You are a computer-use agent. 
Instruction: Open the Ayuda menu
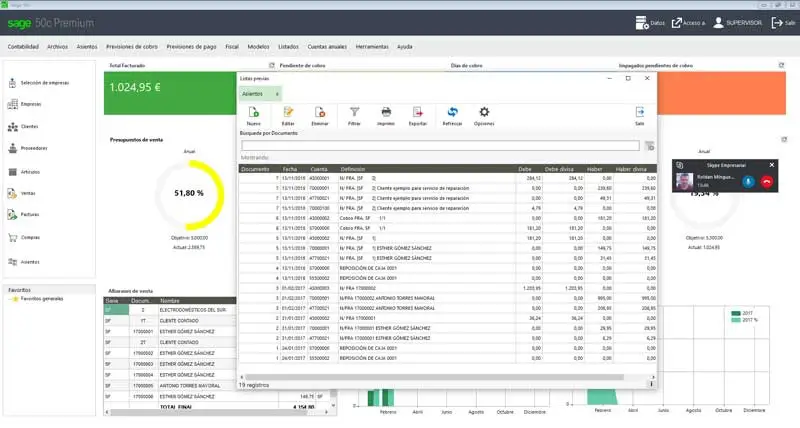click(405, 46)
